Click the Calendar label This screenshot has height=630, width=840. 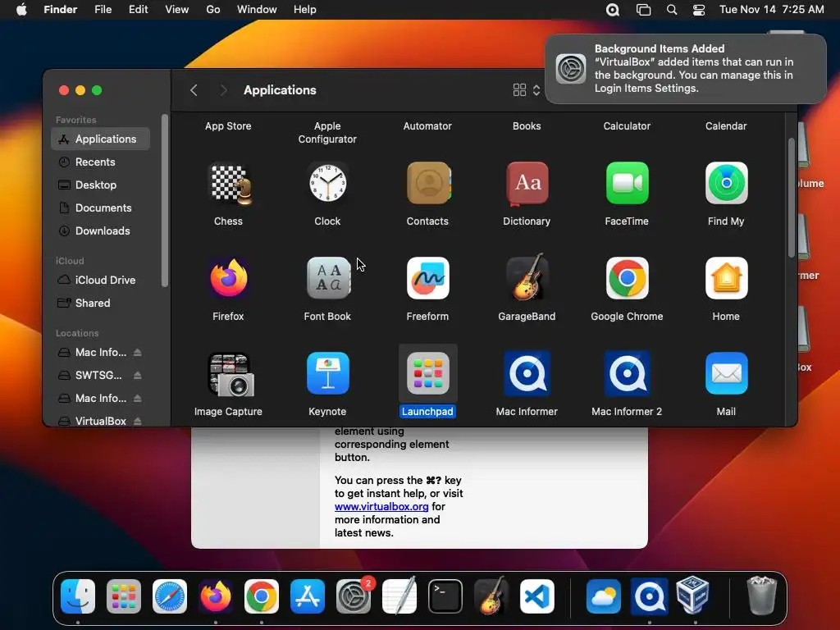(x=726, y=126)
